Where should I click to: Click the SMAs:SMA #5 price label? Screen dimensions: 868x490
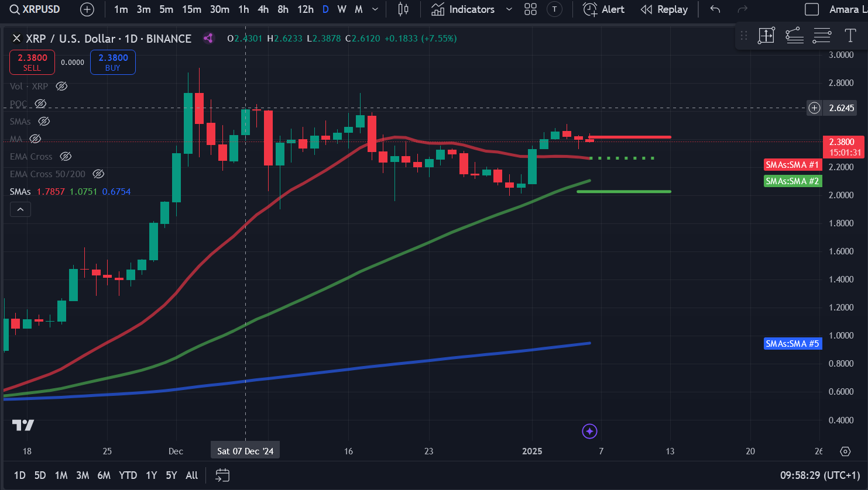point(792,344)
